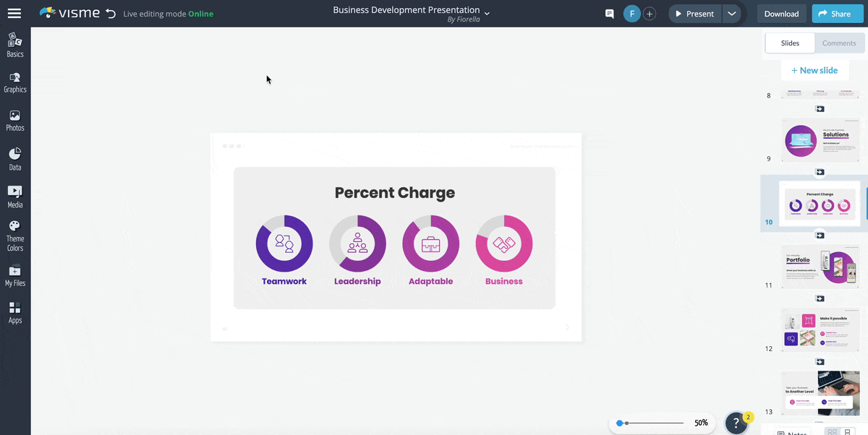Viewport: 868px width, 435px height.
Task: Open the Basics panel
Action: 14,45
